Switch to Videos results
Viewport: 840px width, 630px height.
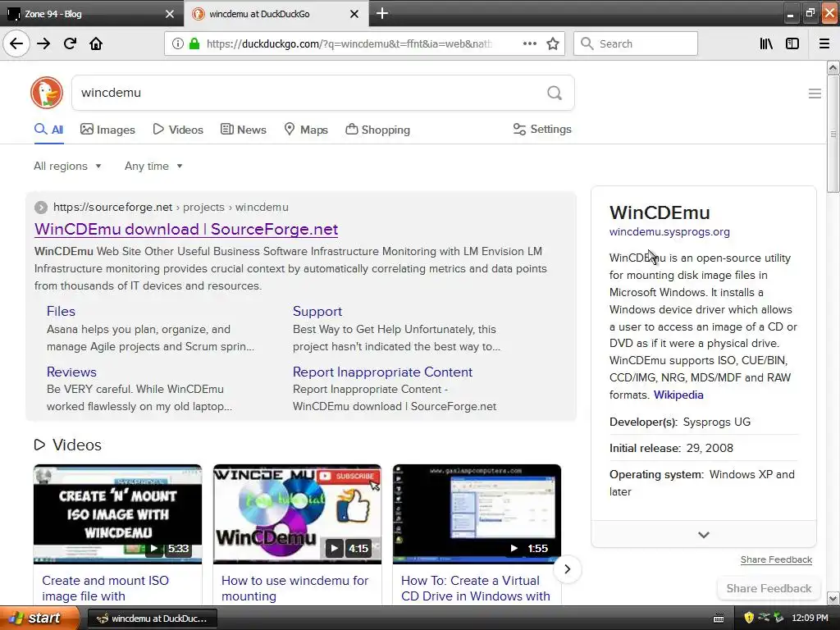pos(178,130)
